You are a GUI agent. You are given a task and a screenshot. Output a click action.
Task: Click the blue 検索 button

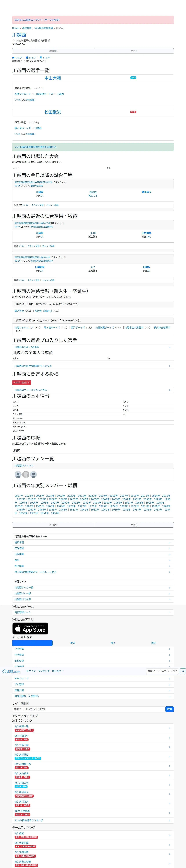coord(170,709)
